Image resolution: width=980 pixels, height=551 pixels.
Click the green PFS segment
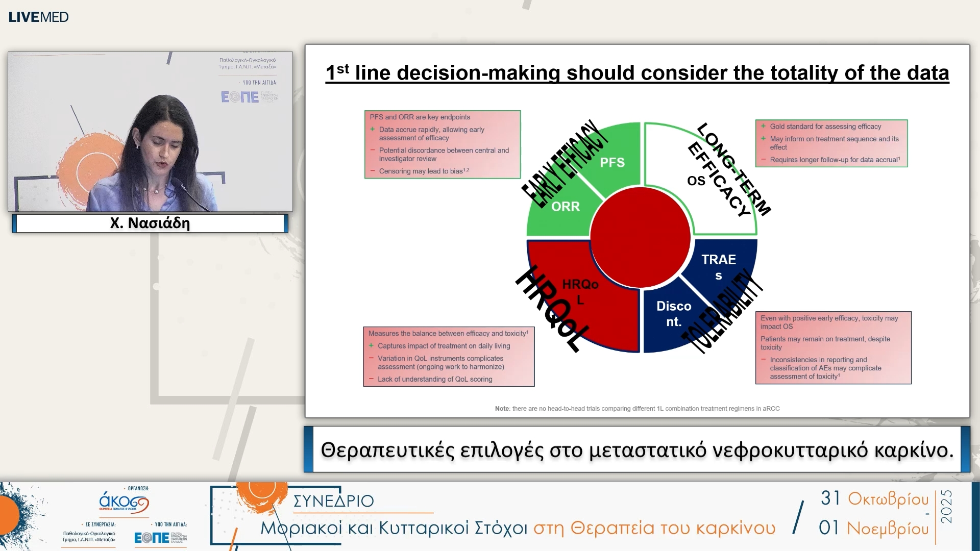tap(612, 162)
